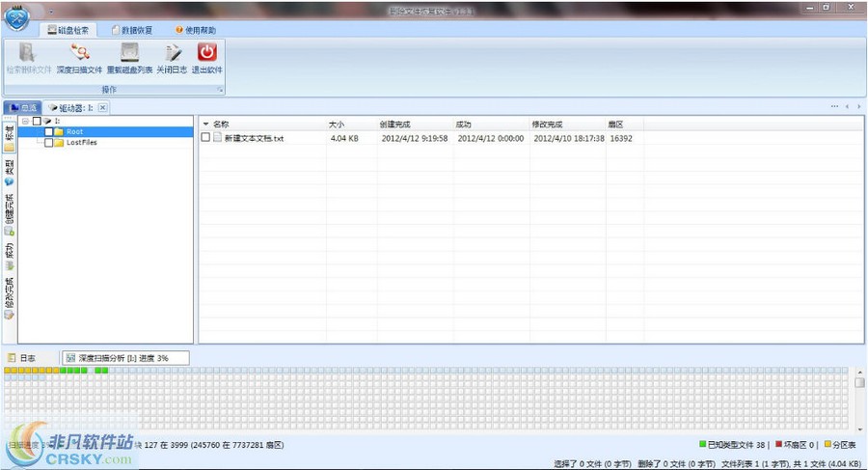868x470 pixels.
Task: Click the 新建文本文档.txt file icon
Action: (x=218, y=137)
